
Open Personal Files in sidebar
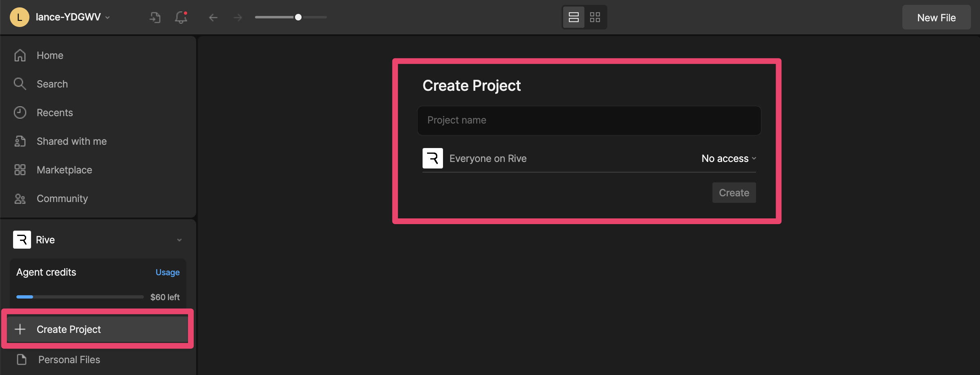pyautogui.click(x=98, y=359)
